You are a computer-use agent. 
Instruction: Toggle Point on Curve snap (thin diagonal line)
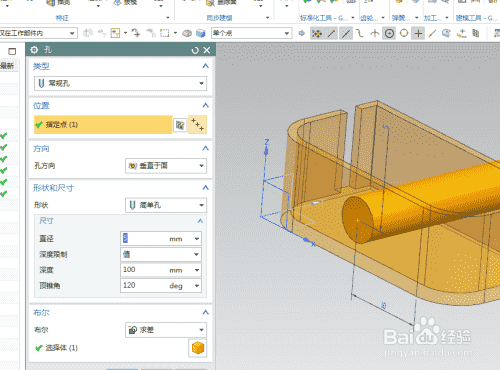432,33
